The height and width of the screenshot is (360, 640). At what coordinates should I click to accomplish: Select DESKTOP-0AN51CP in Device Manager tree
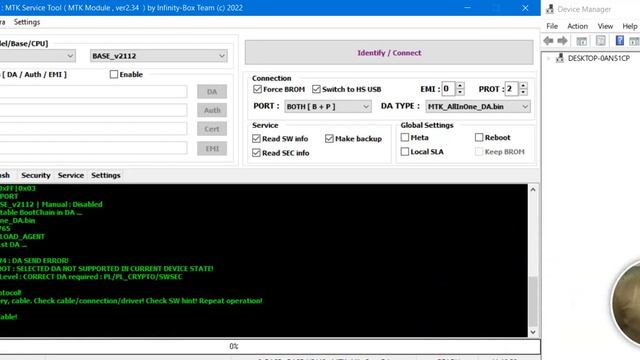coord(598,58)
